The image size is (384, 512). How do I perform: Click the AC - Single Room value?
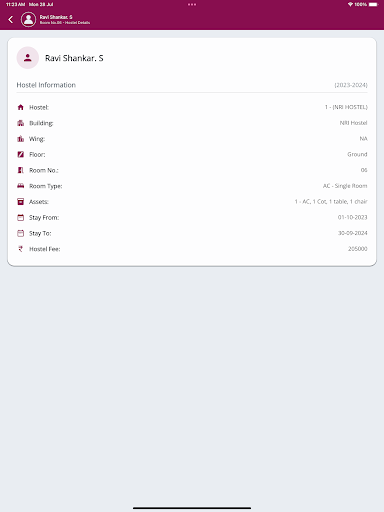coord(345,186)
